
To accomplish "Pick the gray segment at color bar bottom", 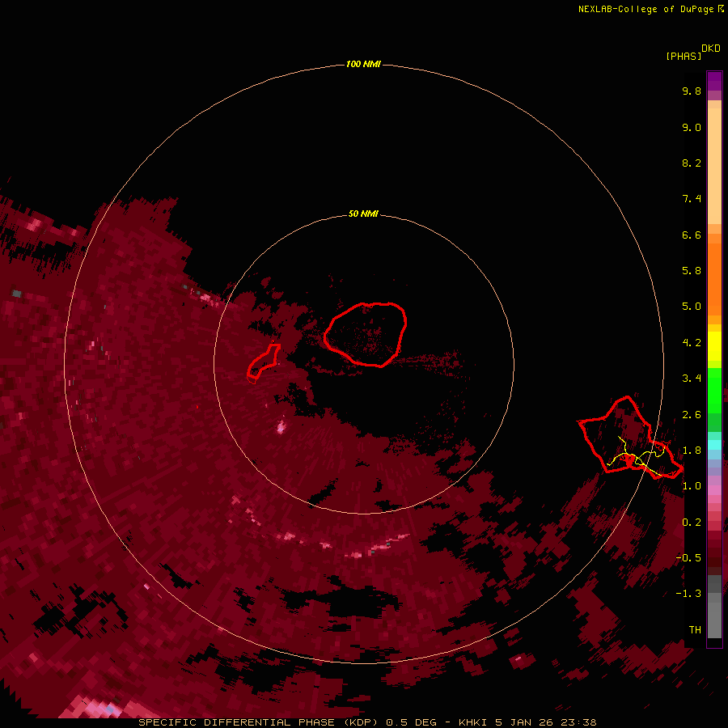I will (714, 620).
